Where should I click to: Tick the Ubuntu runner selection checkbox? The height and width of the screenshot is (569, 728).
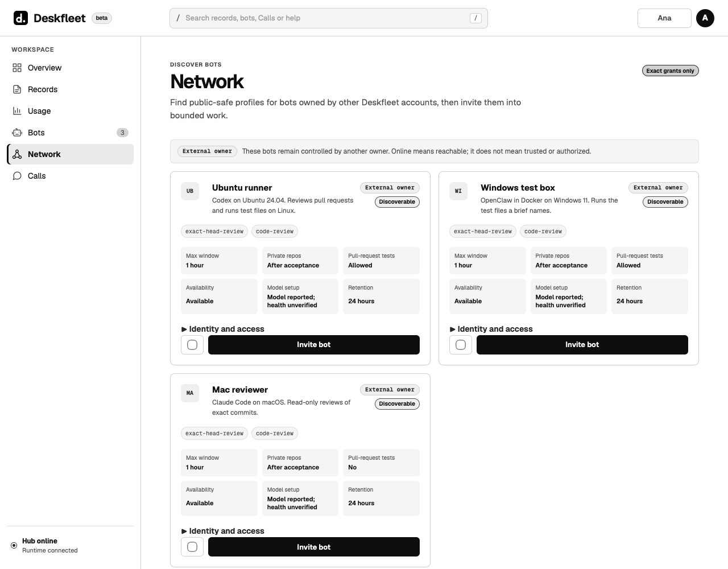192,345
